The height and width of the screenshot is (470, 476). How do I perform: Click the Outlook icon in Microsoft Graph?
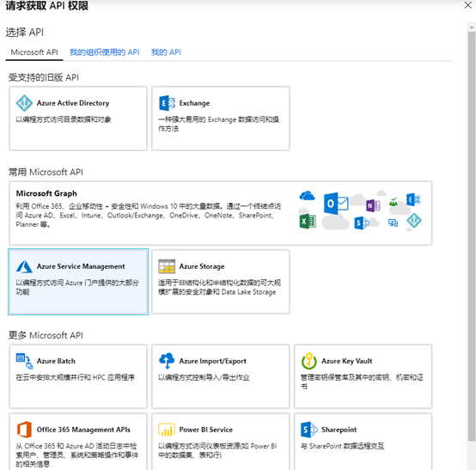[336, 203]
